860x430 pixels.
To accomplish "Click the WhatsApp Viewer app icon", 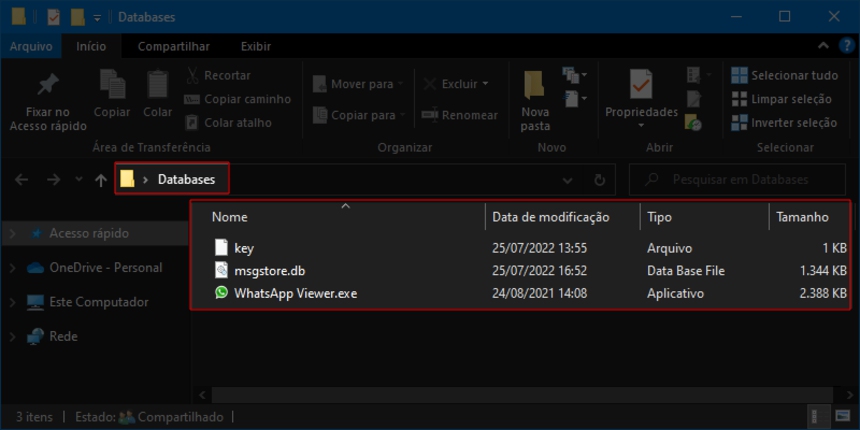I will [x=221, y=293].
